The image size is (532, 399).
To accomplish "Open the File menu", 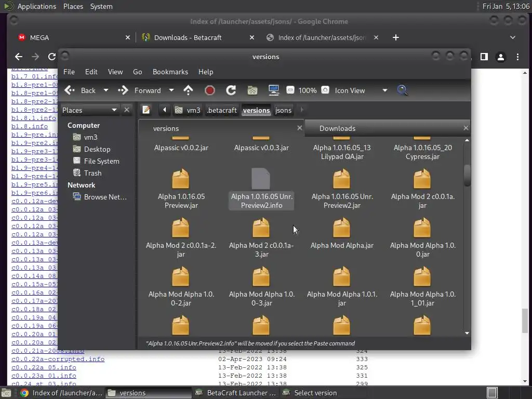I will point(69,72).
